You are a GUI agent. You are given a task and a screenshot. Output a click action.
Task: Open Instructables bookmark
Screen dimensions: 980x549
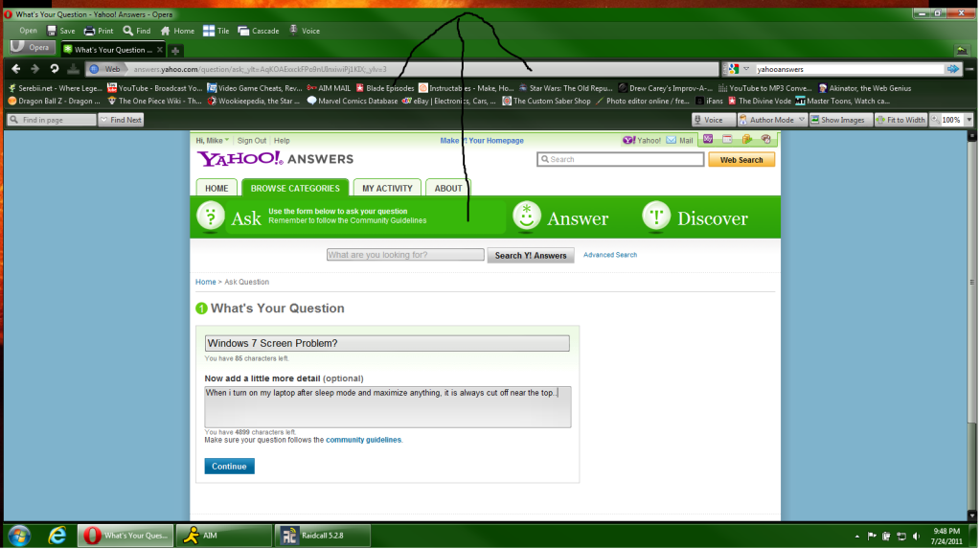tap(467, 88)
